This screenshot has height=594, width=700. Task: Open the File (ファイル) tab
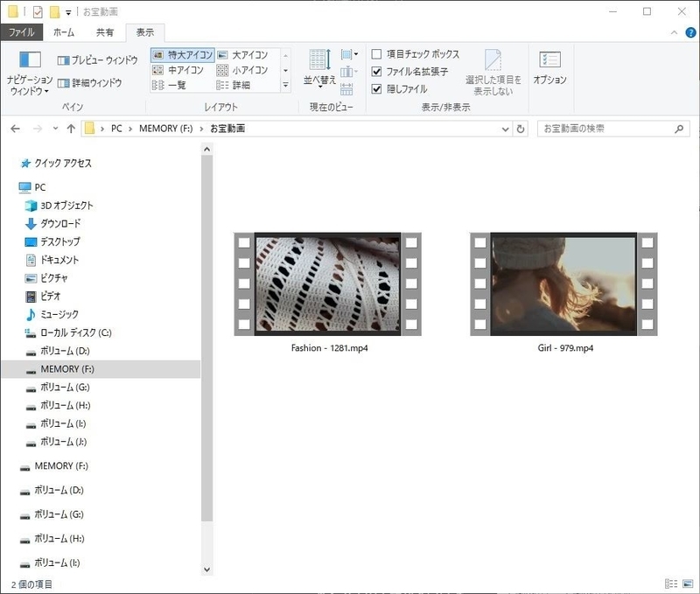(x=21, y=32)
